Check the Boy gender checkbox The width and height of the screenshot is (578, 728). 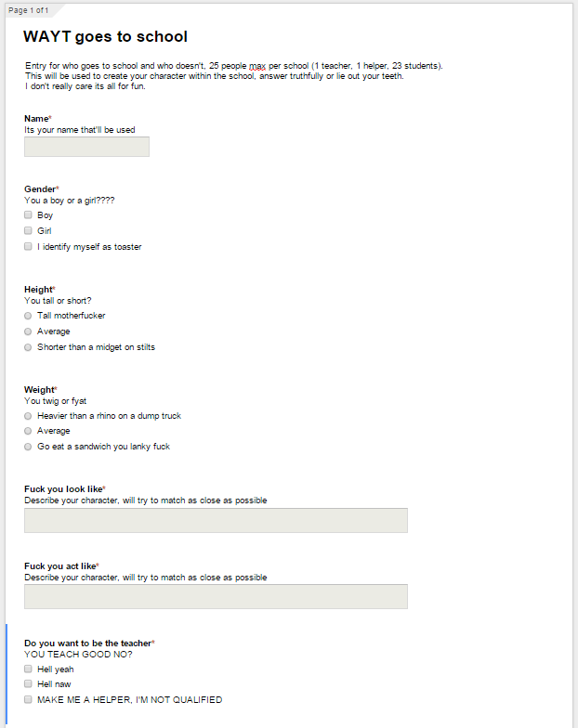tap(28, 215)
